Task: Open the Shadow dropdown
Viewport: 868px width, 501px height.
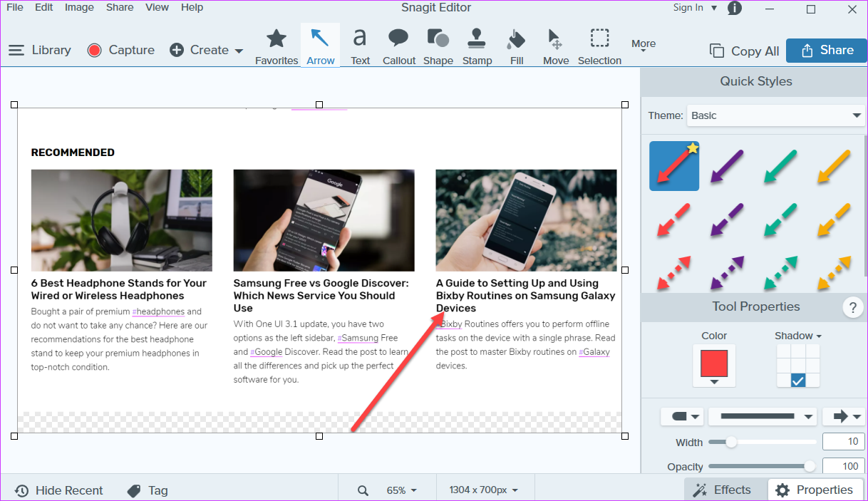Action: (798, 336)
